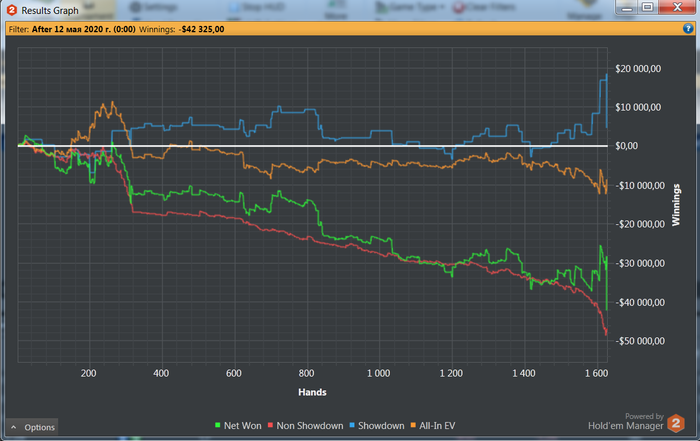Image resolution: width=700 pixels, height=441 pixels.
Task: Toggle the Showdown blue legend swatch
Action: pyautogui.click(x=352, y=425)
